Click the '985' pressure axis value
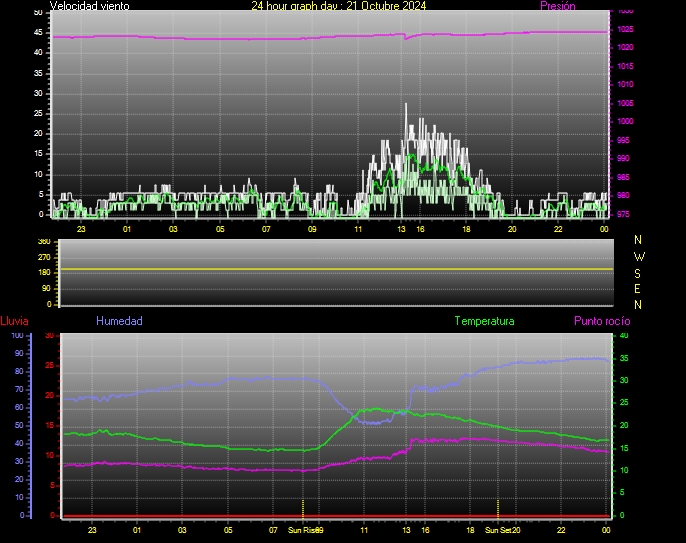686x543 pixels. 623,177
